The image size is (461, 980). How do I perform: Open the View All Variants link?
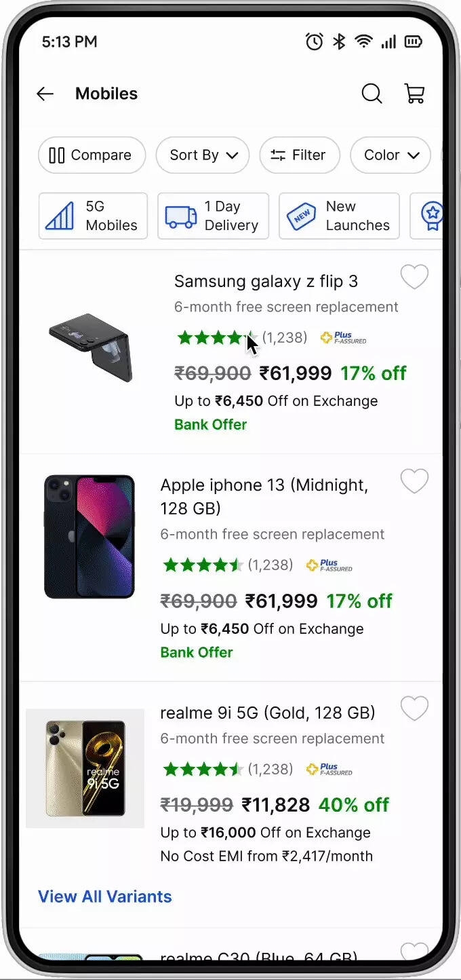pos(105,896)
